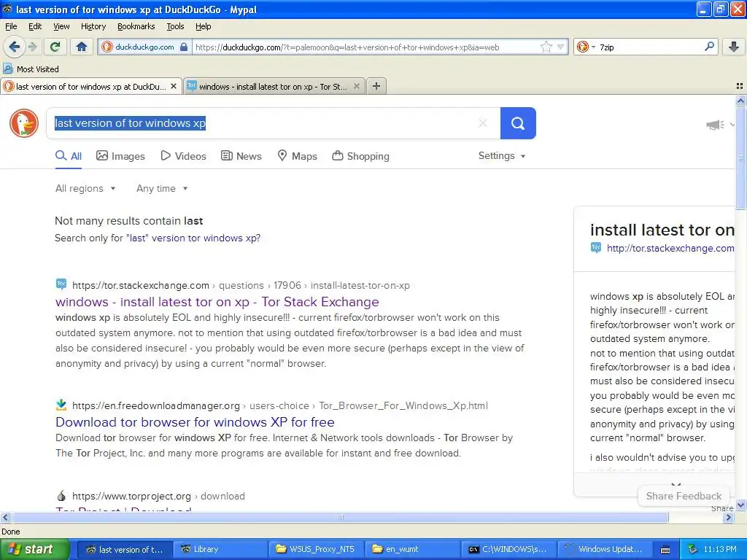Click the vertical scrollbar down arrow
The height and width of the screenshot is (560, 747).
point(740,505)
